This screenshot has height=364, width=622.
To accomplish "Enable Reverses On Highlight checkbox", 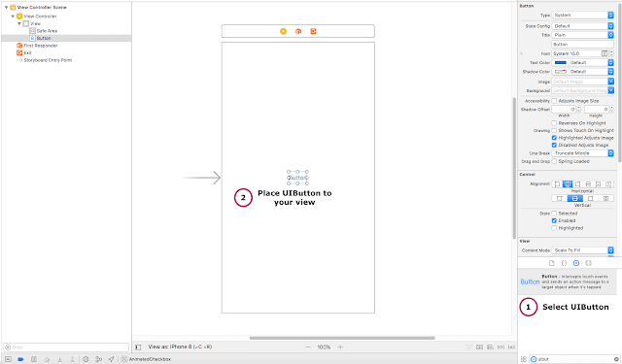I will (554, 123).
